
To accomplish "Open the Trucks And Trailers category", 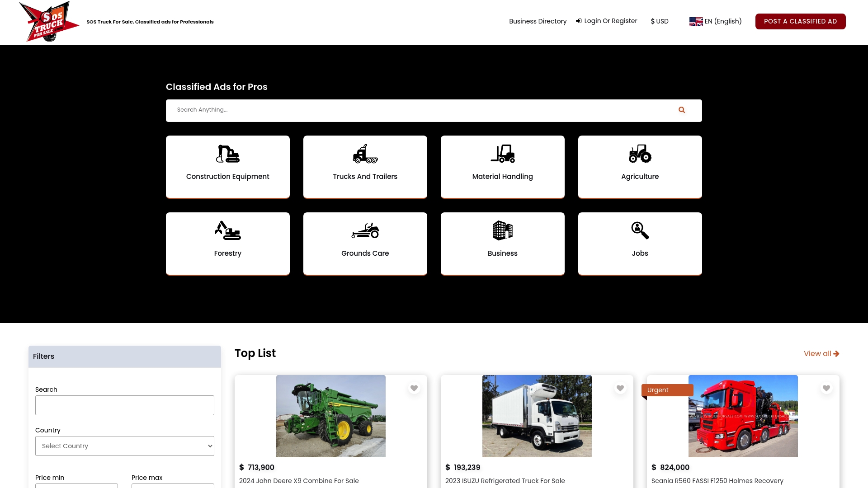I will click(365, 167).
